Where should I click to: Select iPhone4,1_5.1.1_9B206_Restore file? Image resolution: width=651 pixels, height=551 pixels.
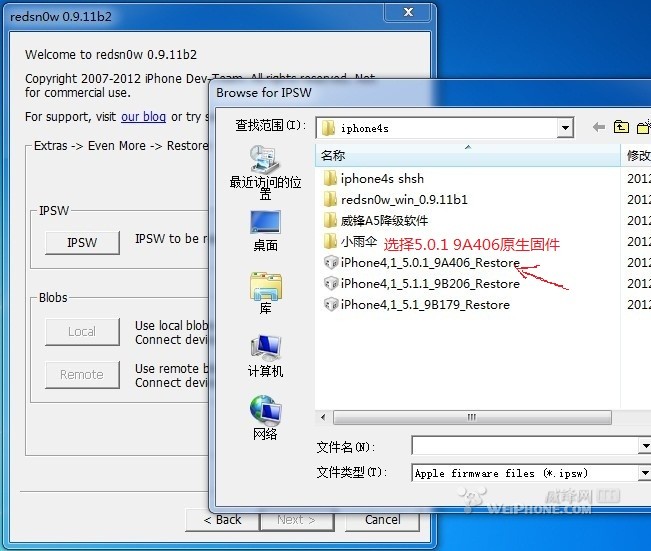(421, 284)
